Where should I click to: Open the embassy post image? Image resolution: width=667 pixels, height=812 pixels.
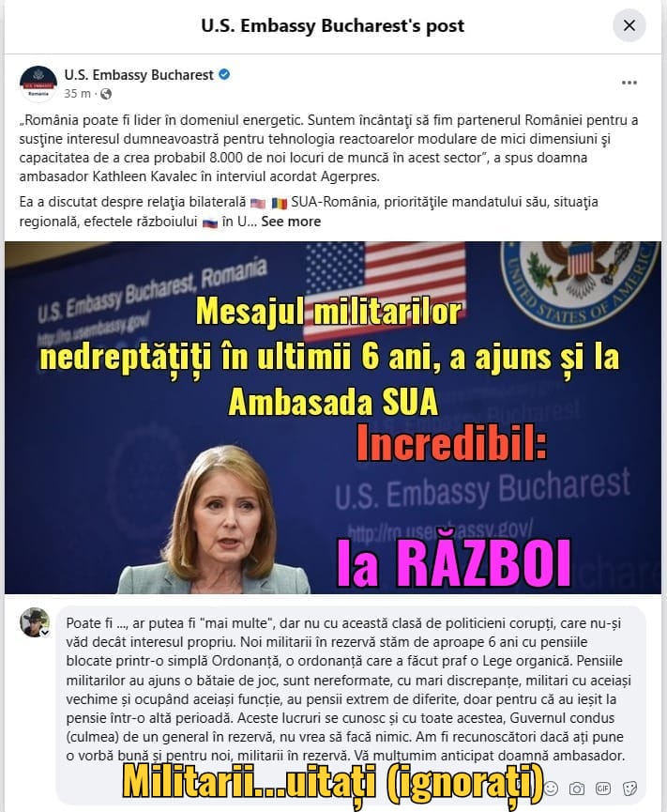coord(333,418)
